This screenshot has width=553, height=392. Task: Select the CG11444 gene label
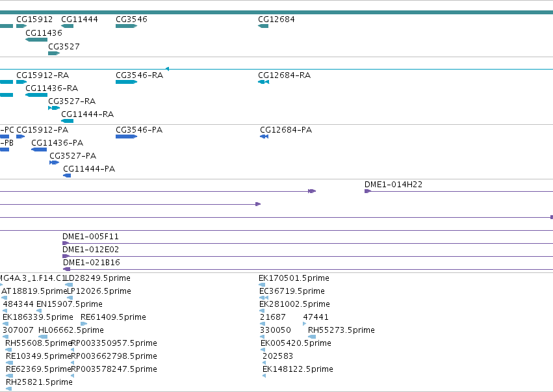[x=79, y=19]
